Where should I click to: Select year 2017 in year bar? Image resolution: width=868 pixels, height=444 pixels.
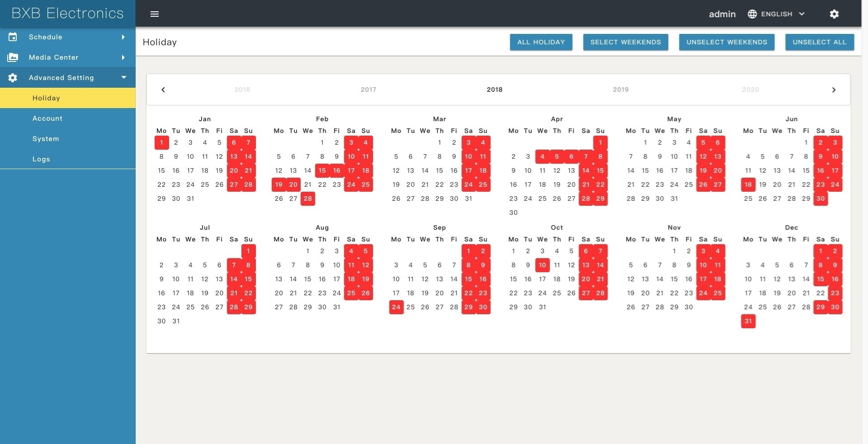[x=368, y=90]
